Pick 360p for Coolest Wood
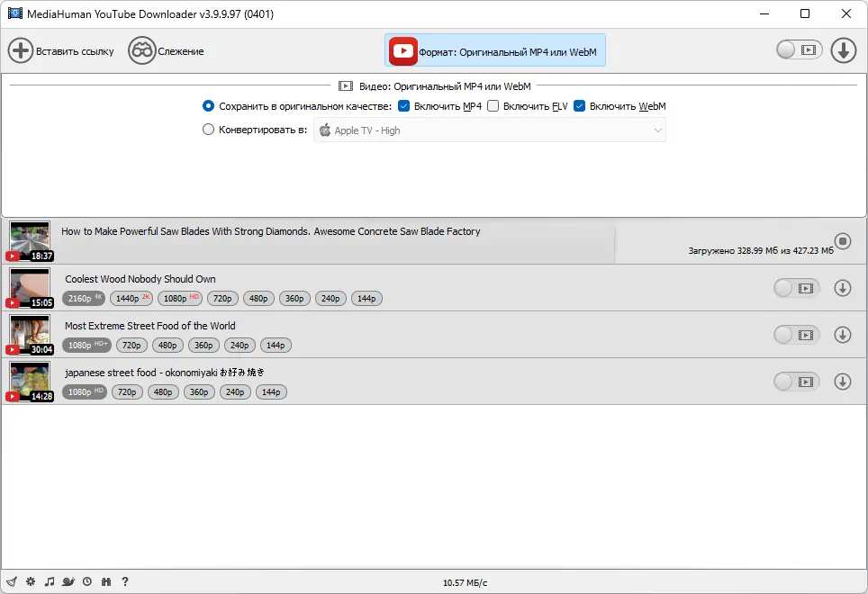 click(294, 299)
